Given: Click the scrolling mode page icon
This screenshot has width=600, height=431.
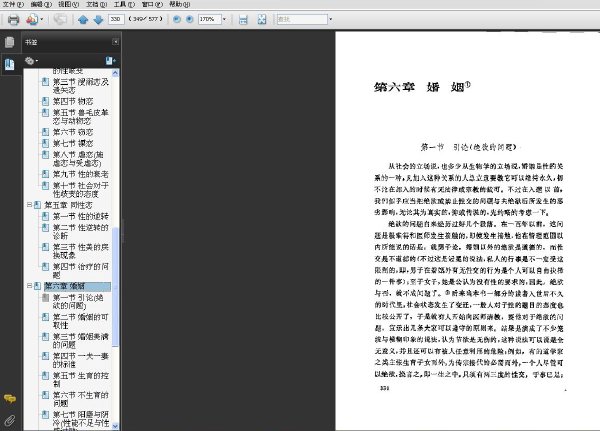Looking at the screenshot, I should (x=243, y=20).
